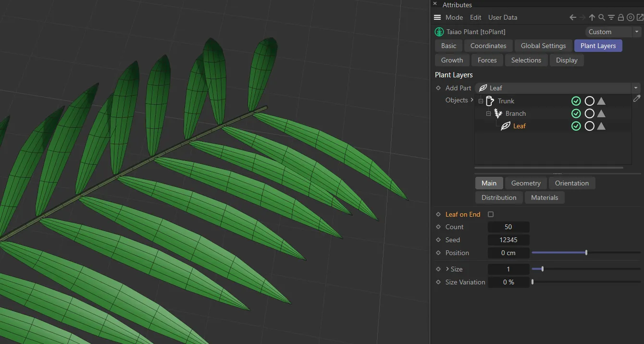Click the Coordinates button
This screenshot has width=644, height=344.
(488, 46)
